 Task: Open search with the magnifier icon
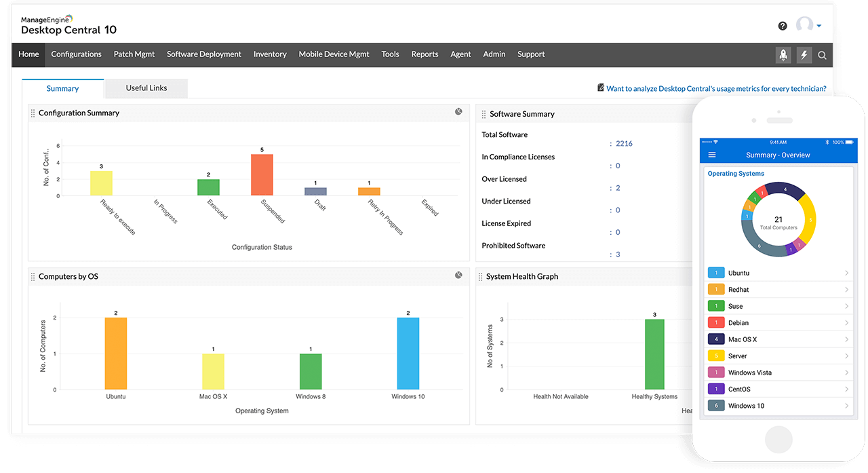822,56
